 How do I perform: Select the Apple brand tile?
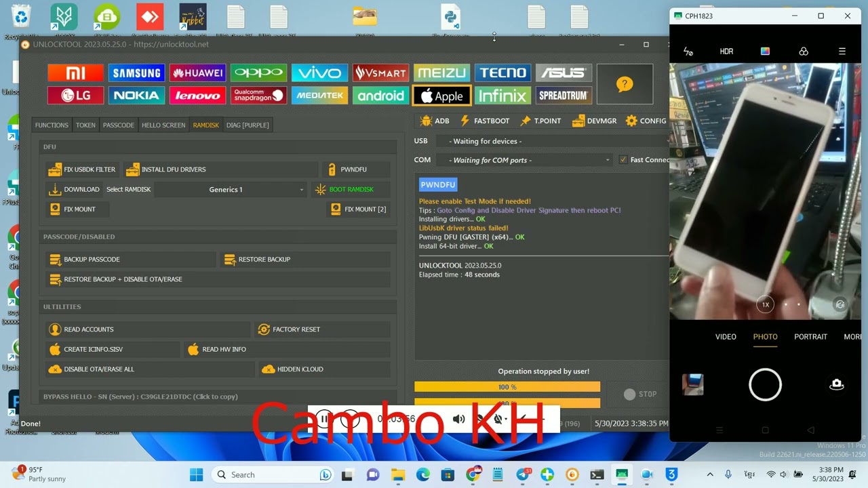441,96
